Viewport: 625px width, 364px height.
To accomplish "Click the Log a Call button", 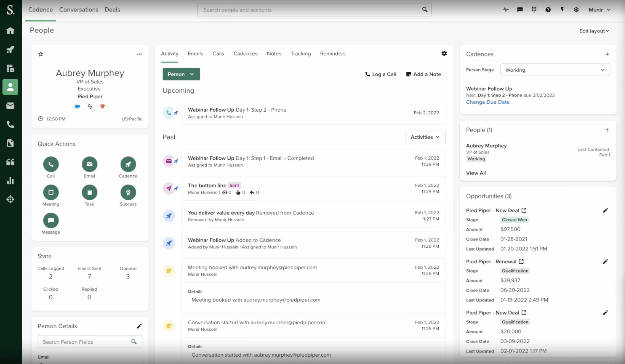I will 381,74.
